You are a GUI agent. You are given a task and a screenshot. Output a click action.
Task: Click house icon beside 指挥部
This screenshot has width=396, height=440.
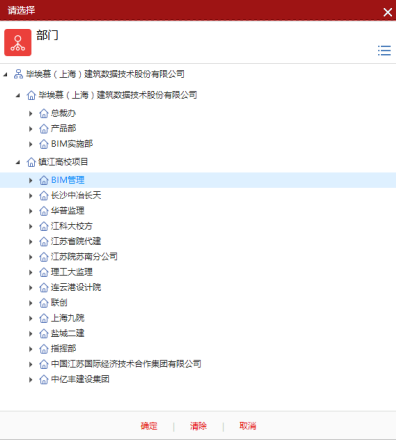click(x=44, y=349)
